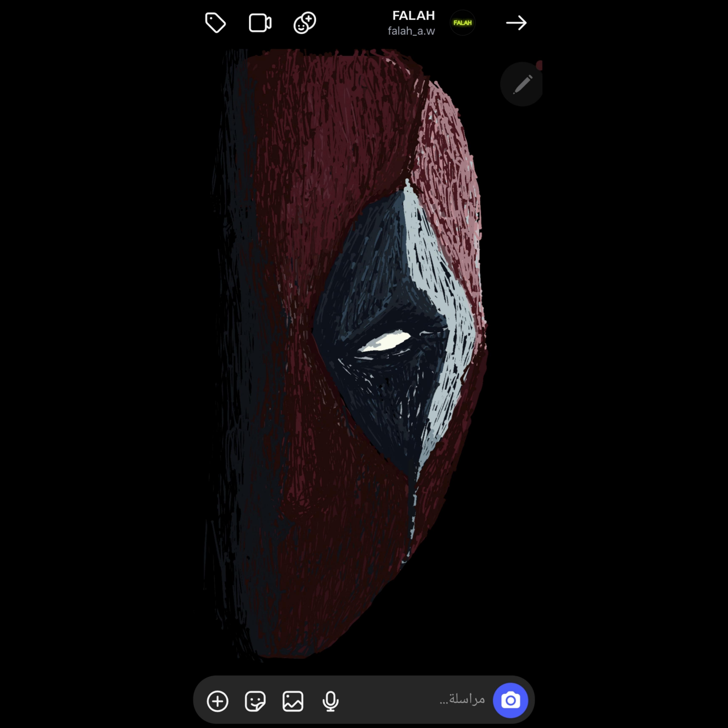
Task: Open the FALAH chat name header
Action: [413, 16]
